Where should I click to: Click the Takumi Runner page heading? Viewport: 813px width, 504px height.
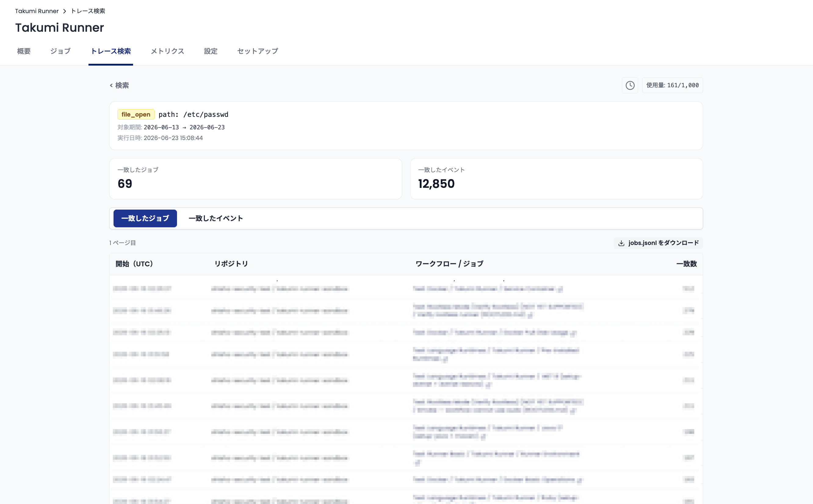[x=60, y=28]
